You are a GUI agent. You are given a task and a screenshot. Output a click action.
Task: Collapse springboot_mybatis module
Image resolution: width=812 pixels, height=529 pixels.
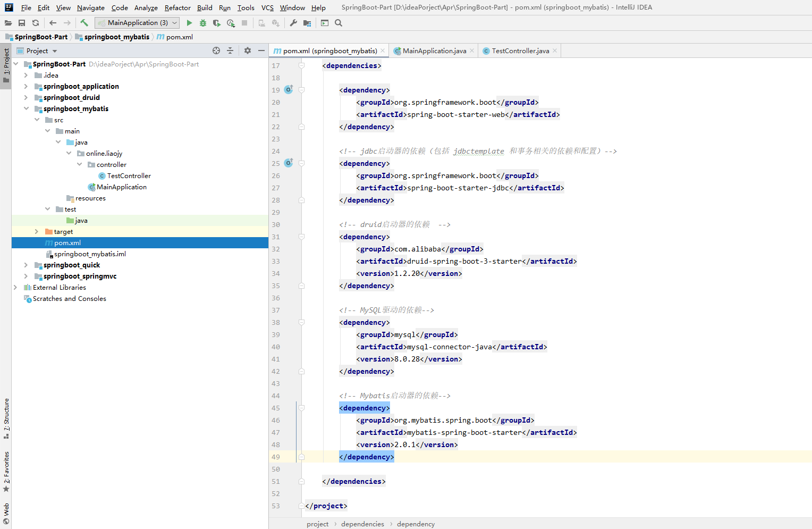tap(26, 109)
